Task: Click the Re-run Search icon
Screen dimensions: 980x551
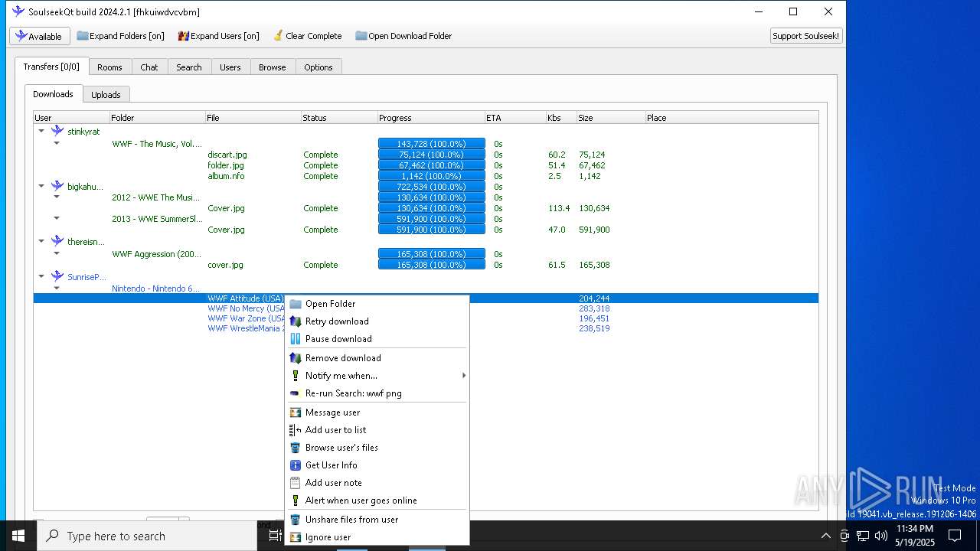Action: 296,393
